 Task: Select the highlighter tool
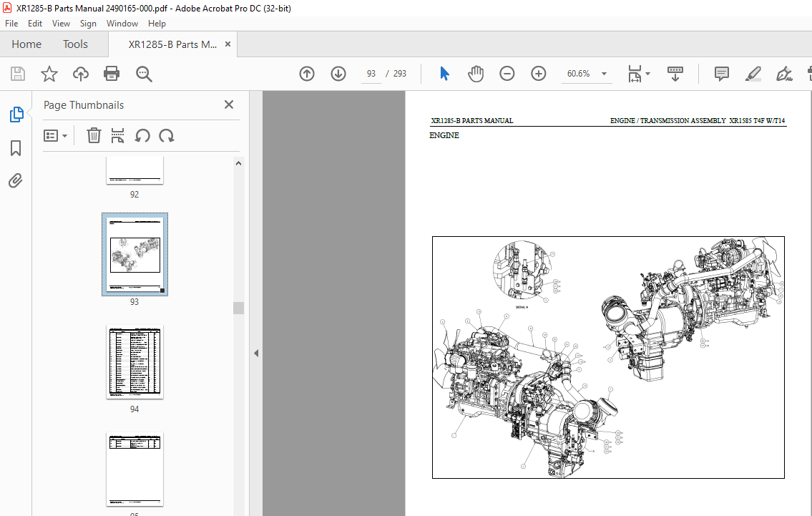(753, 73)
